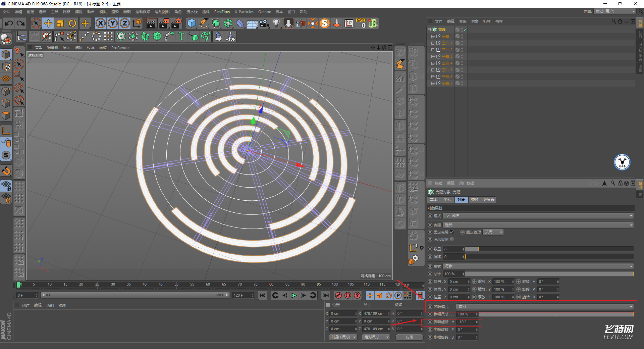Screen dimensions: 644x349
Task: Activate the Move tool
Action: tap(48, 23)
